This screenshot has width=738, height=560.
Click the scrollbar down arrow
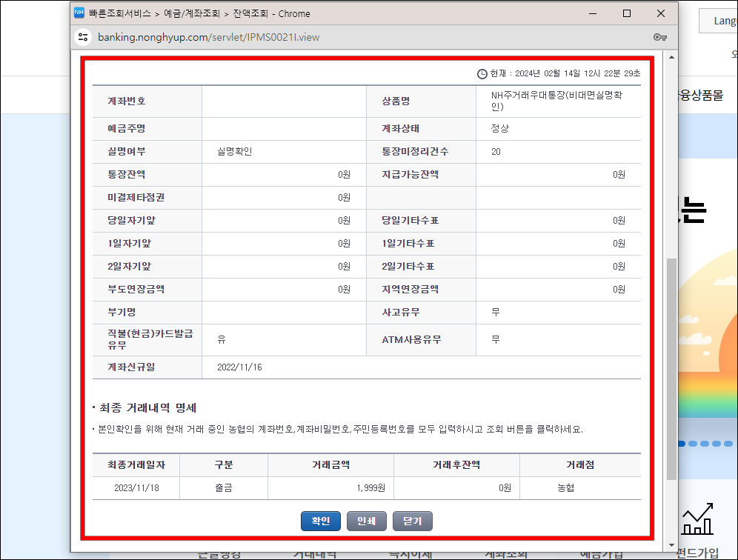click(671, 545)
